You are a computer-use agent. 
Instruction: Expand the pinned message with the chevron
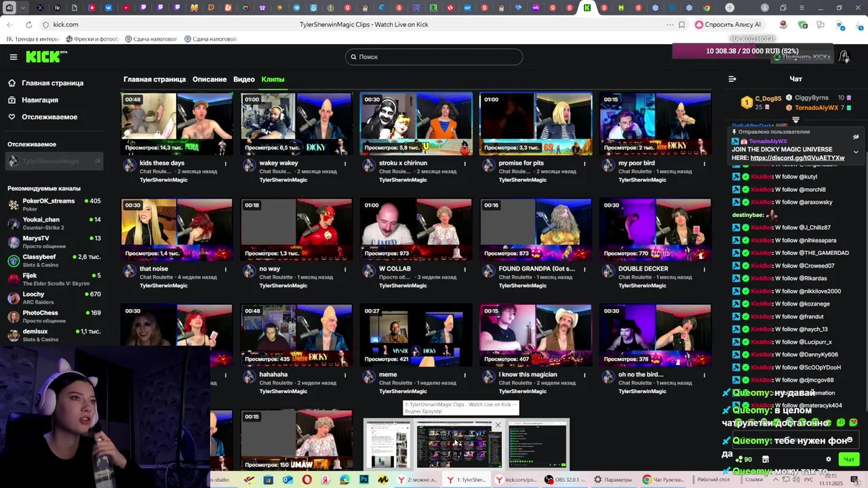pos(856,152)
